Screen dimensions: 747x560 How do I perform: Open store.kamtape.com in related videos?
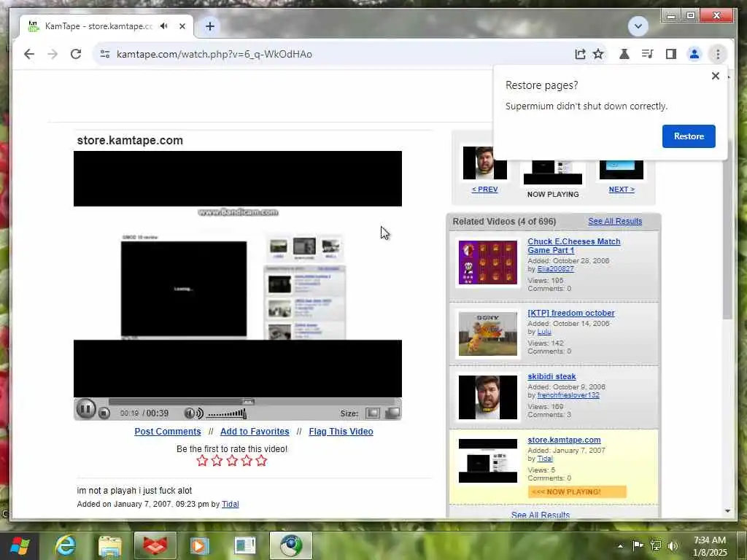click(564, 440)
